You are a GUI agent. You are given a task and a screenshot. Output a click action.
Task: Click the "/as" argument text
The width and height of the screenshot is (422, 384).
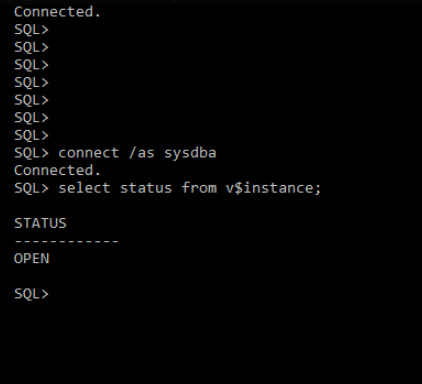click(142, 153)
